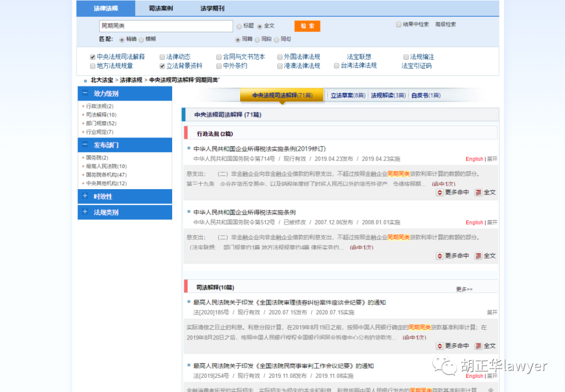
Task: Switch to 法律法规 tab
Action: coord(106,8)
